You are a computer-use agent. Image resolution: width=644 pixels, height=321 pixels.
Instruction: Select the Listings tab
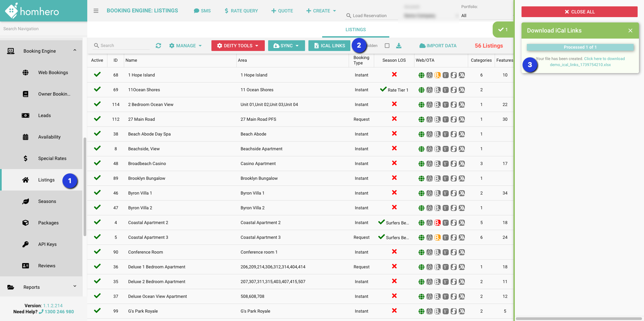click(355, 30)
